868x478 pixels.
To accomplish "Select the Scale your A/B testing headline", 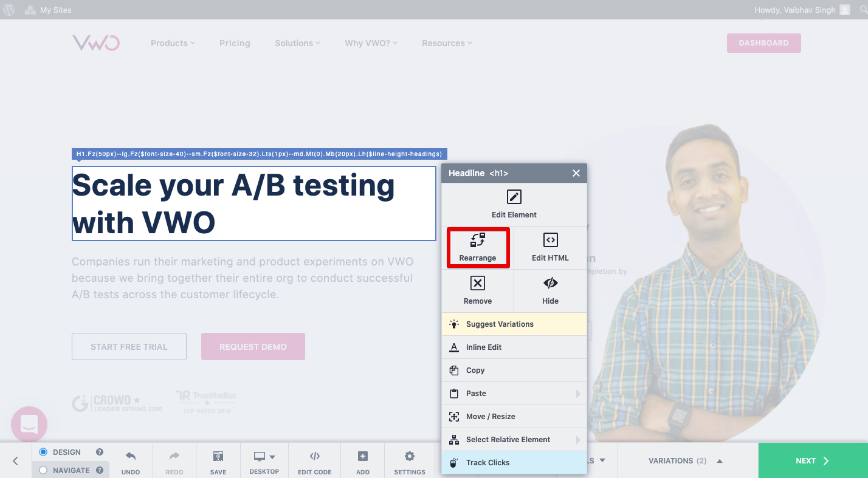I will click(x=253, y=203).
